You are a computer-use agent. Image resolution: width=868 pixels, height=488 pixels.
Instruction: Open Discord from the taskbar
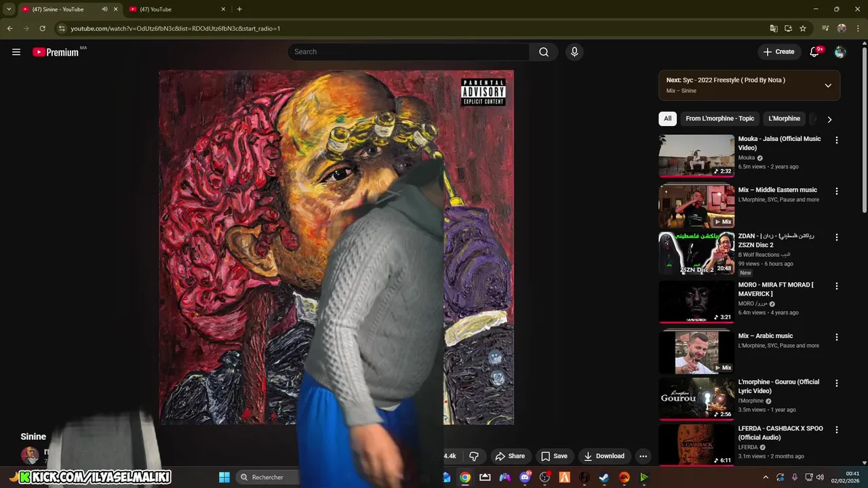[x=525, y=477]
